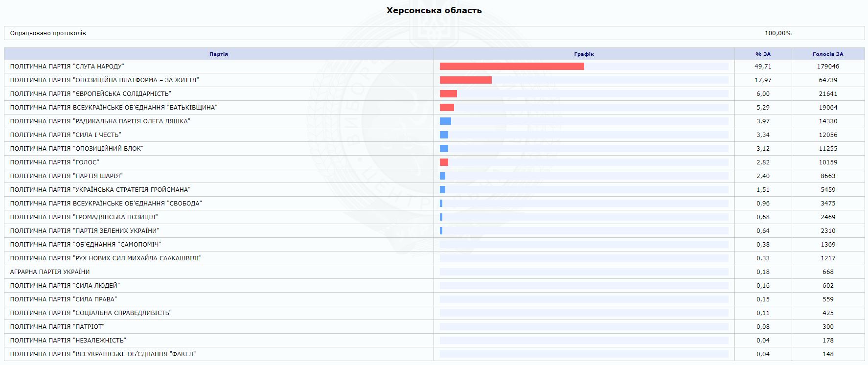Select the 'АГРАРНА ПАРТІЯ УКРАЇНИ' row name
Image resolution: width=868 pixels, height=365 pixels.
click(x=50, y=272)
